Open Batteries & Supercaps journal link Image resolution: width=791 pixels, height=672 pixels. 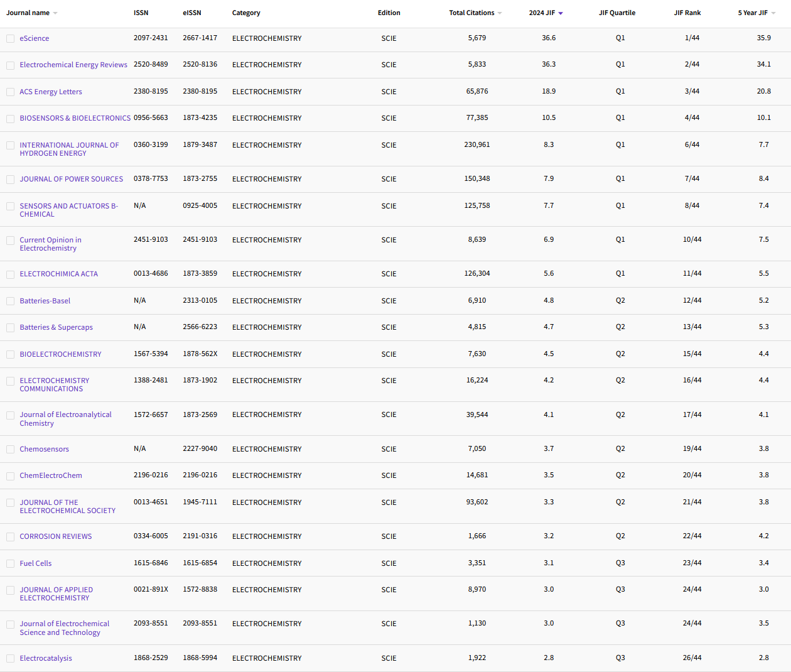pyautogui.click(x=56, y=327)
